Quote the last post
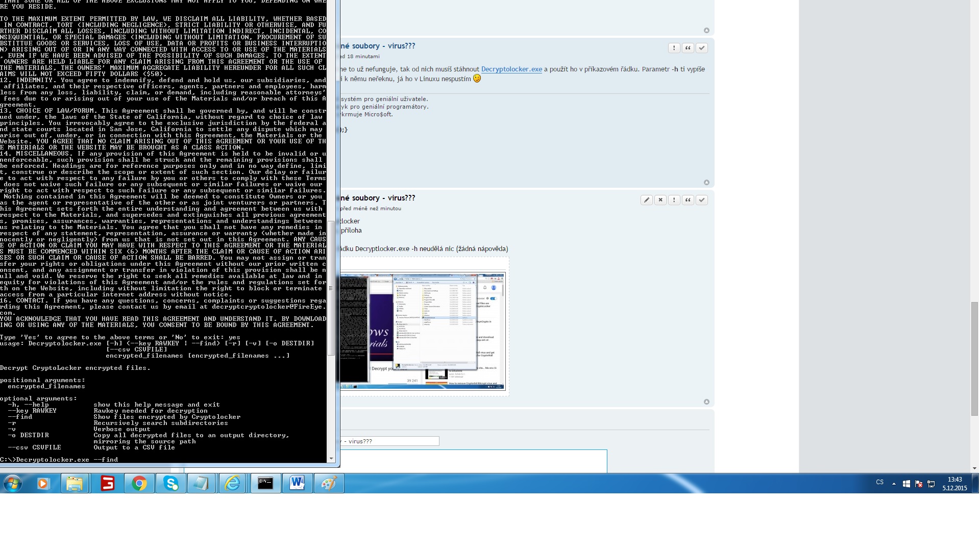 coord(688,200)
